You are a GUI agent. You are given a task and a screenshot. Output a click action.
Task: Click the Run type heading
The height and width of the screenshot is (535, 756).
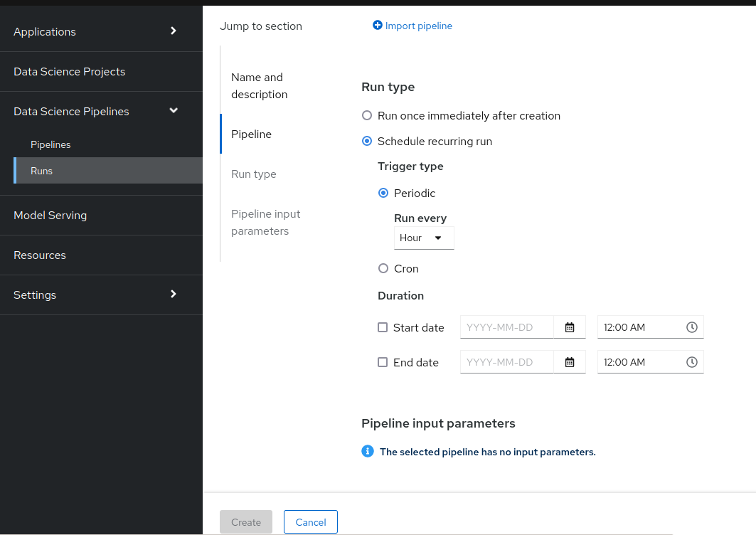(x=388, y=87)
